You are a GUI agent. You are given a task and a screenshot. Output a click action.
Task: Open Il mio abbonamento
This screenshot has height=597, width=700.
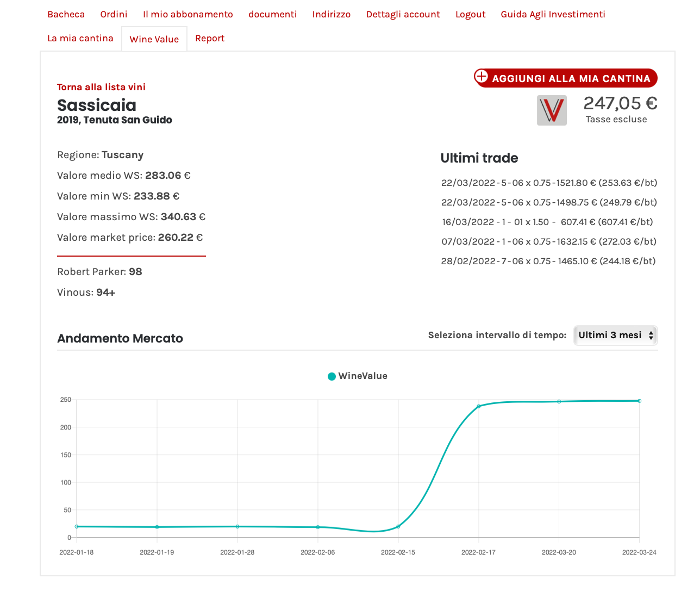(x=188, y=15)
